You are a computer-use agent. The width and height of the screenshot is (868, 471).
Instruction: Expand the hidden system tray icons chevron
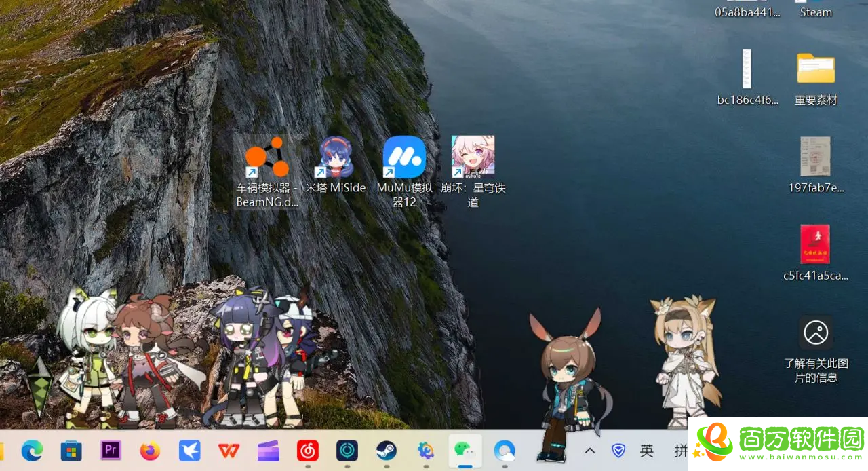click(590, 450)
